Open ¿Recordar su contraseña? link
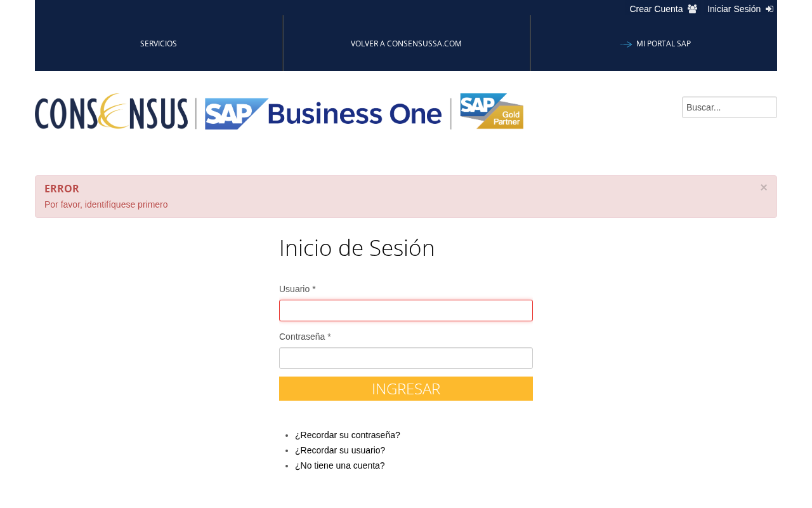Image resolution: width=812 pixels, height=508 pixels. (x=348, y=435)
